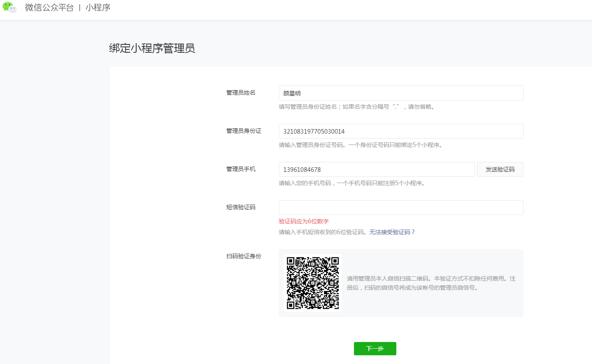Click the 发送验证码 button

pyautogui.click(x=500, y=169)
